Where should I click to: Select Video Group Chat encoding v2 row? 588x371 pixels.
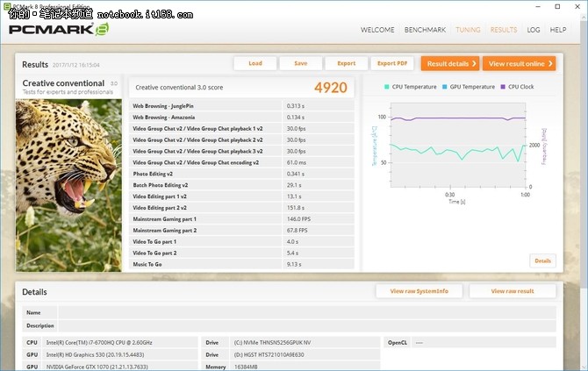[x=241, y=162]
